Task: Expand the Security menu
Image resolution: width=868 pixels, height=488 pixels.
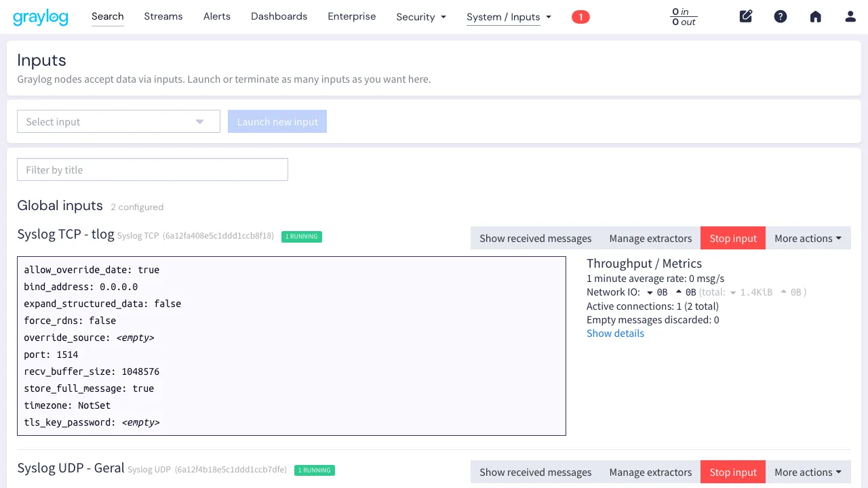Action: pyautogui.click(x=421, y=17)
